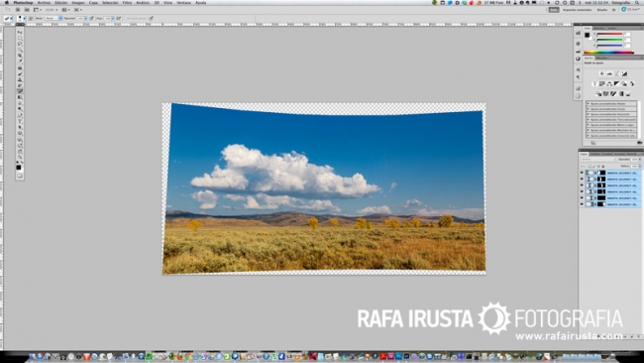Select the Clone Stamp tool
The image size is (644, 363).
(x=19, y=79)
